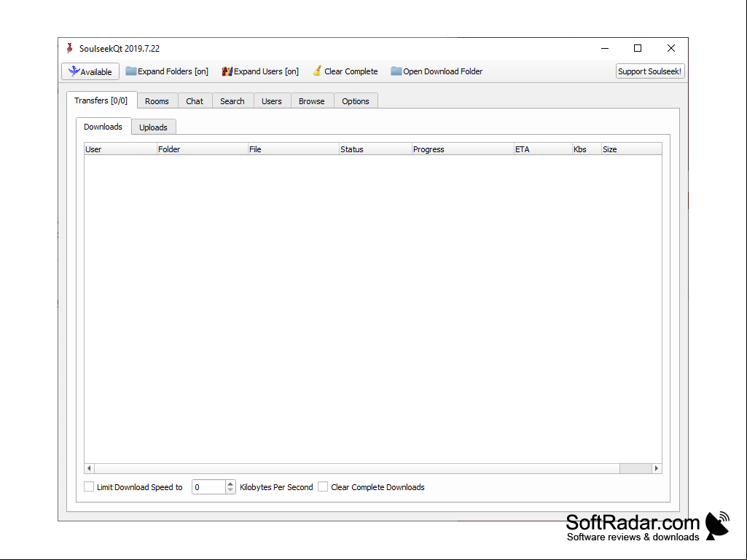Click the download speed limit input field

point(208,487)
